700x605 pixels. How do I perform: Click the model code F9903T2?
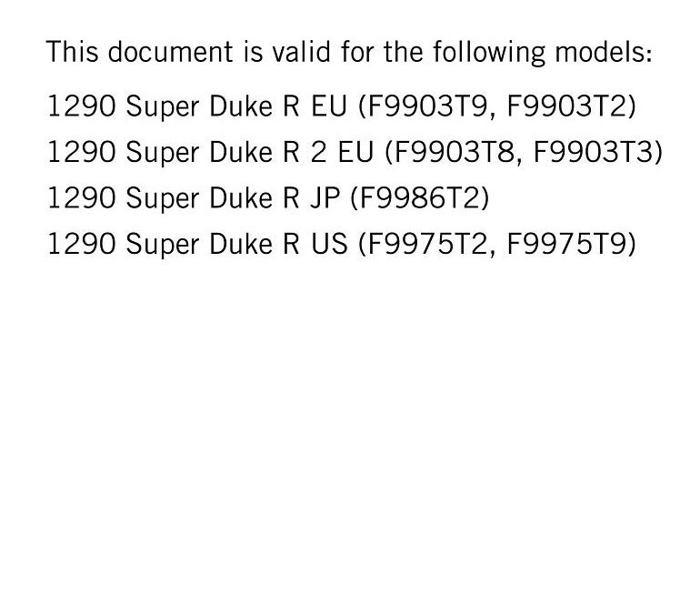pyautogui.click(x=567, y=106)
